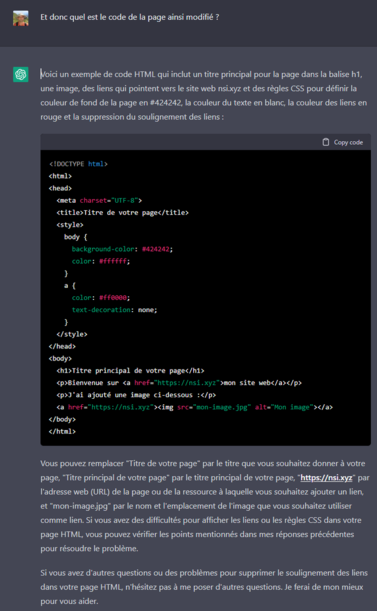Click the user question about the modified page code
This screenshot has width=377, height=611.
tap(130, 17)
